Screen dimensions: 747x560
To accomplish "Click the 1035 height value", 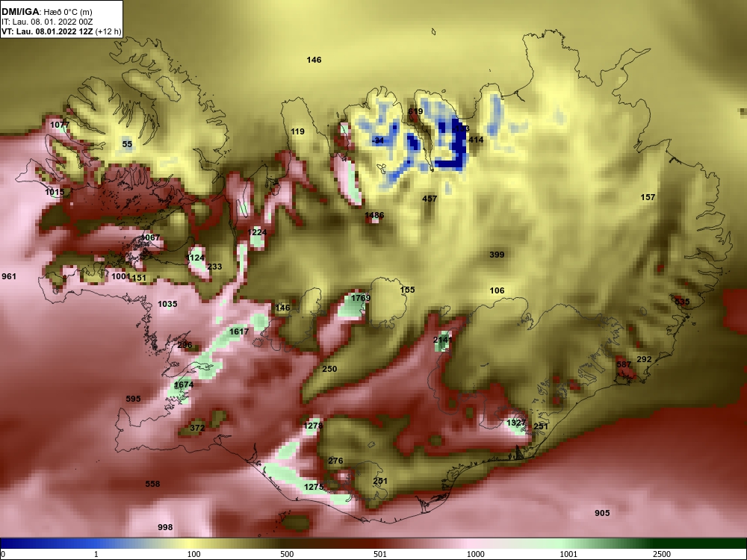I will pyautogui.click(x=167, y=304).
